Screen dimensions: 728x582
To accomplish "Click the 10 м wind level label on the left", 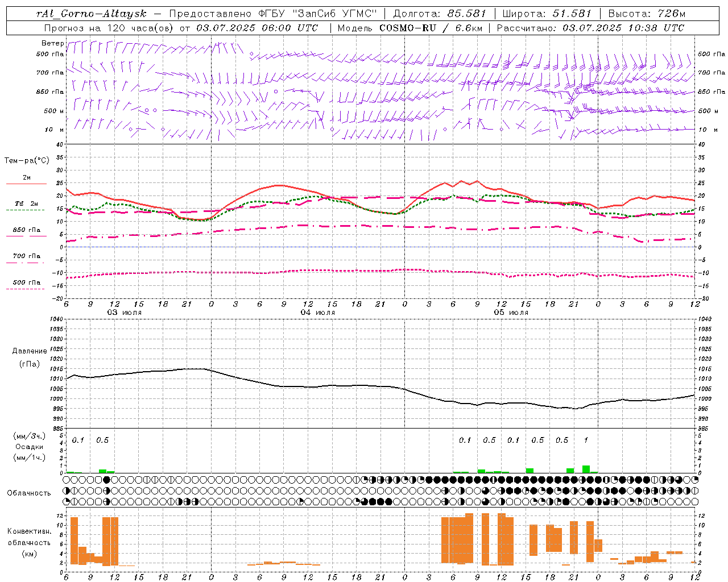I will point(55,130).
